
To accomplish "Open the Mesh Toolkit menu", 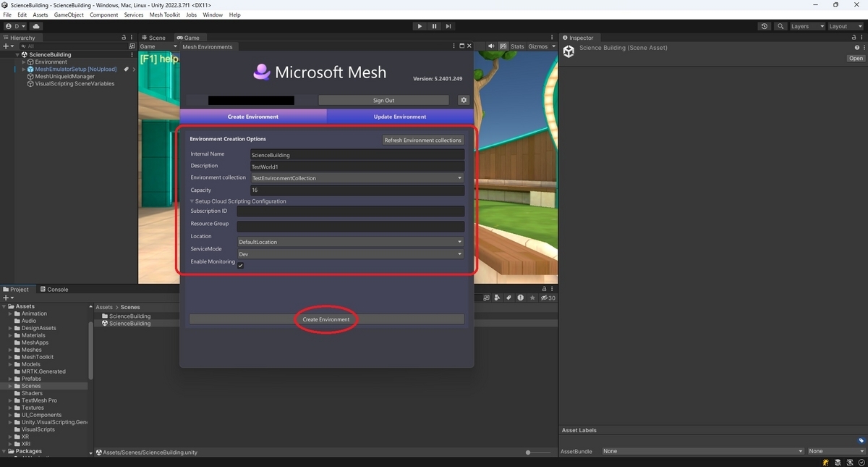I will click(x=165, y=14).
